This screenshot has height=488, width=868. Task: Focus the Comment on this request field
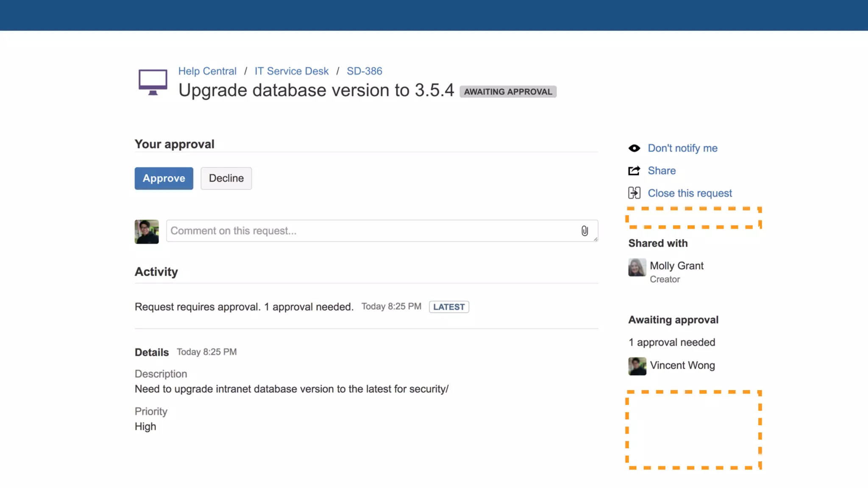click(373, 231)
